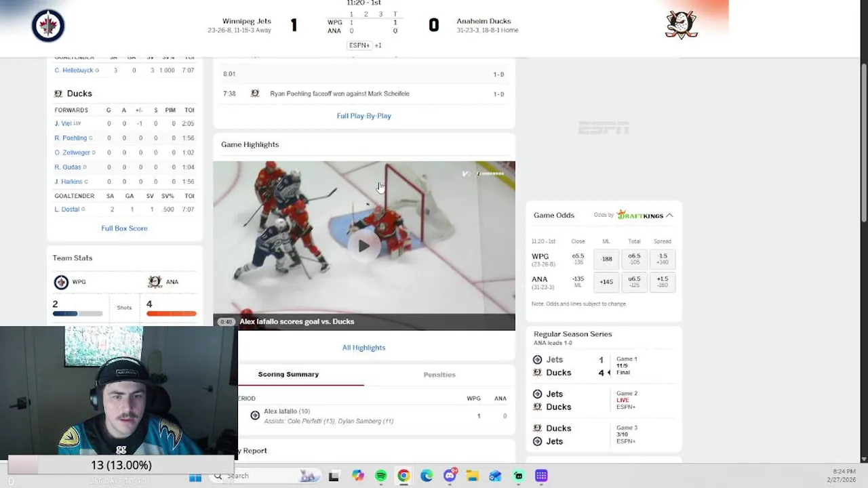
Task: Open J. Harkins player link
Action: pyautogui.click(x=68, y=182)
